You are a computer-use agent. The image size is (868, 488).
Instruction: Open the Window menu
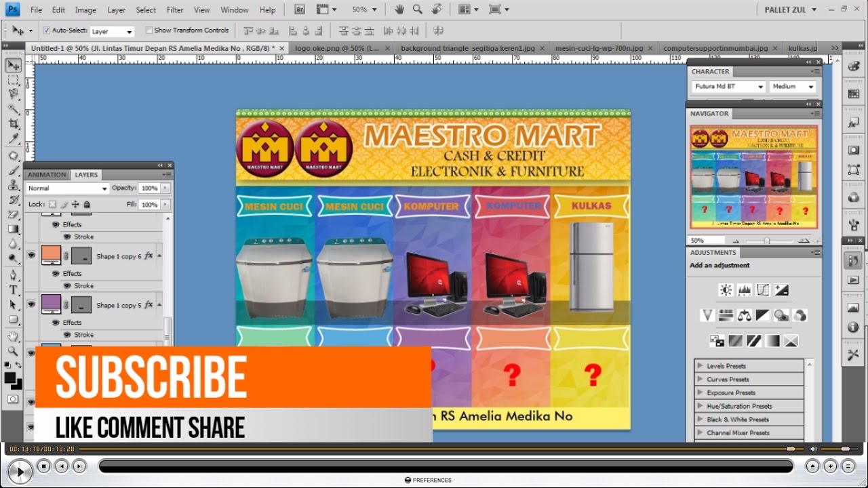(x=235, y=10)
